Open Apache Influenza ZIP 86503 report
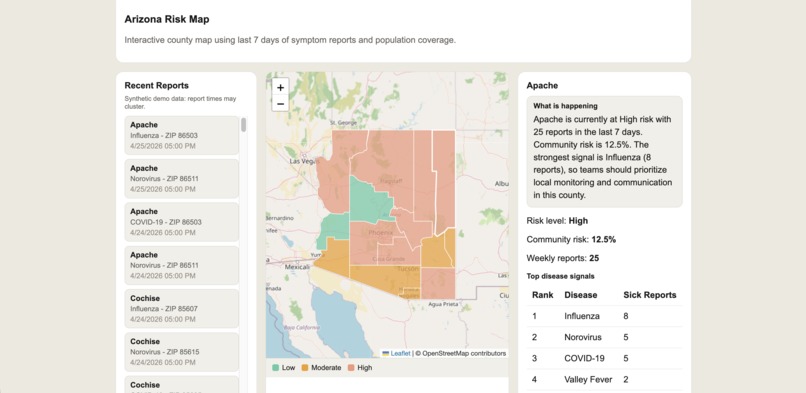Viewport: 806px width, 393px height. (181, 135)
